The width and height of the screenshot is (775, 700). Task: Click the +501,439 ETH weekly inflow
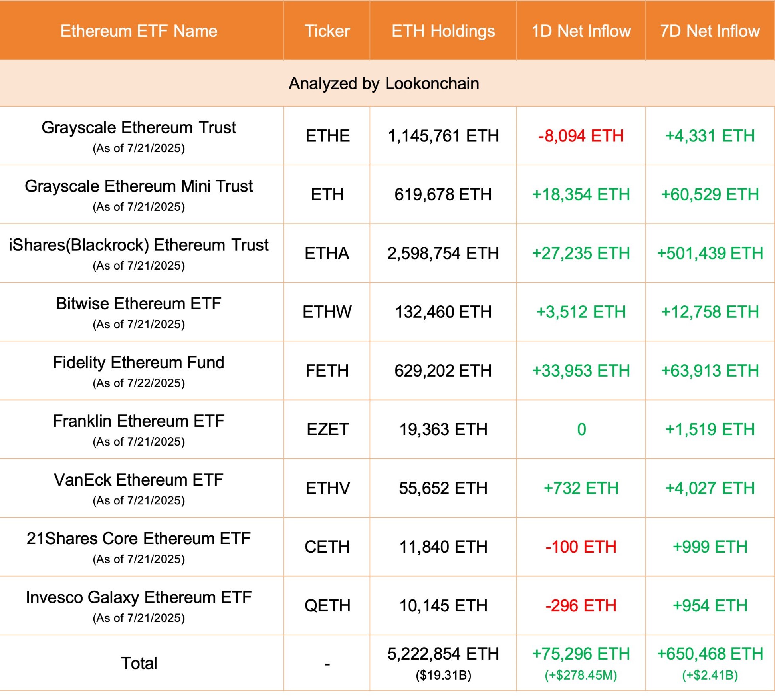(x=710, y=254)
